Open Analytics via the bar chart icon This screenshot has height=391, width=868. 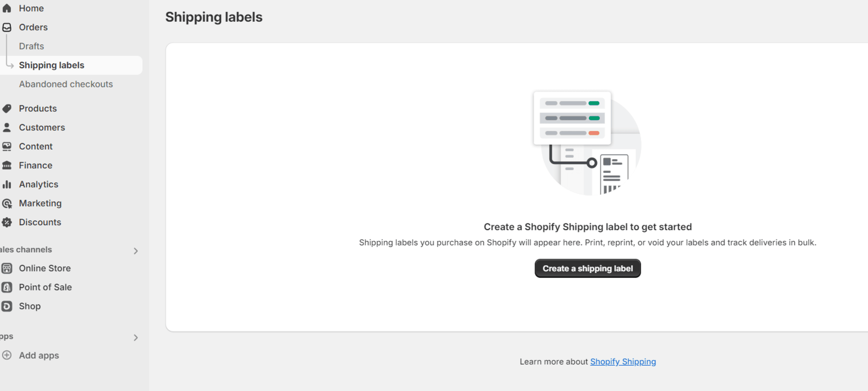[x=7, y=184]
